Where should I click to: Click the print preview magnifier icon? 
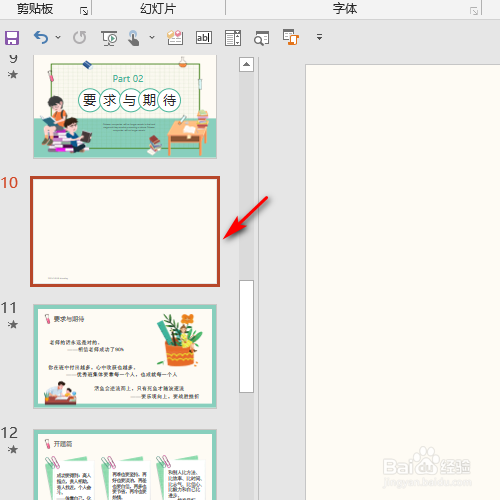262,38
